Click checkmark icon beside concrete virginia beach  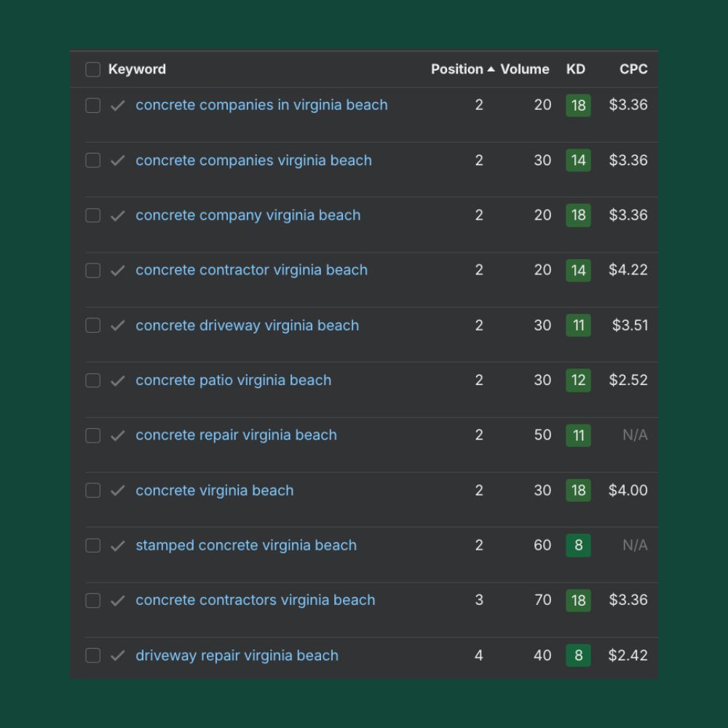point(117,491)
